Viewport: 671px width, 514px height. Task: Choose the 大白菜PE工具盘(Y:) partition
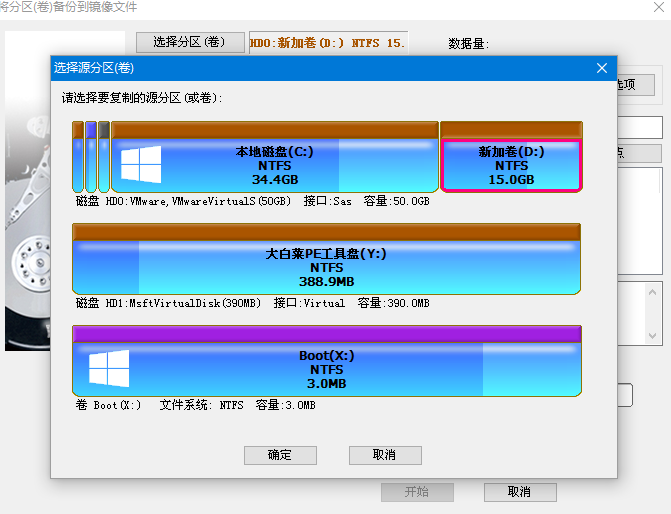(327, 259)
